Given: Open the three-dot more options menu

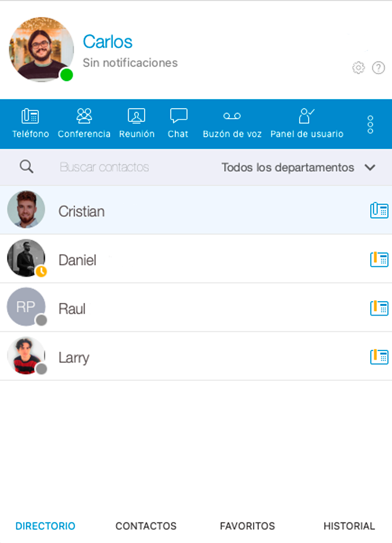Looking at the screenshot, I should coord(370,124).
